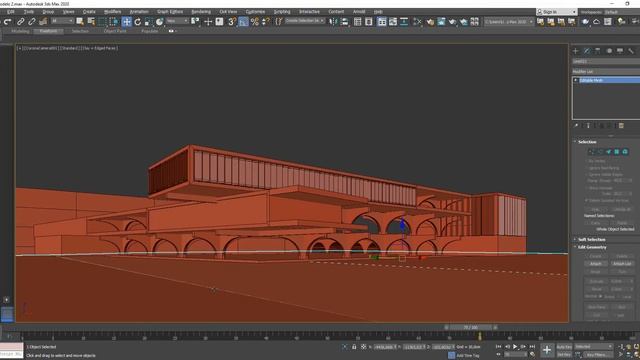This screenshot has width=640, height=360.
Task: Toggle Angle Snap icon
Action: coord(243,22)
